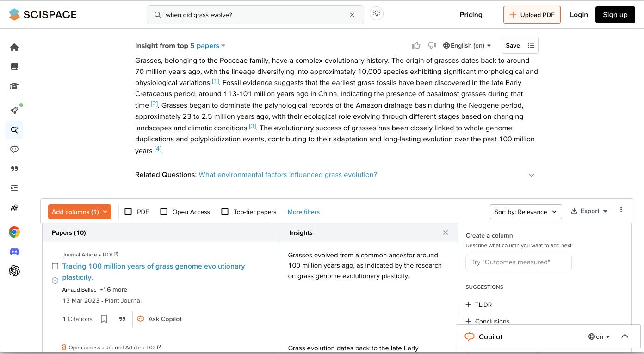Give the insight a thumbs up
The height and width of the screenshot is (354, 644).
pos(416,45)
